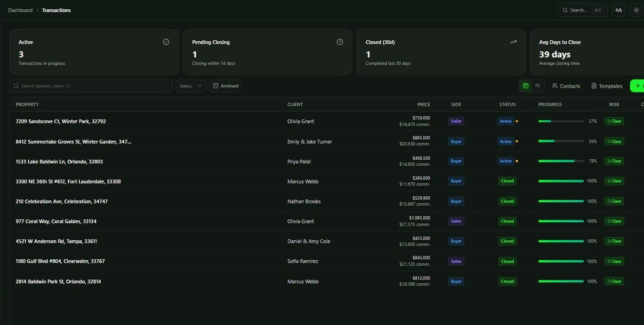Click the $1,095,000 price cell
644x325 pixels.
click(420, 218)
